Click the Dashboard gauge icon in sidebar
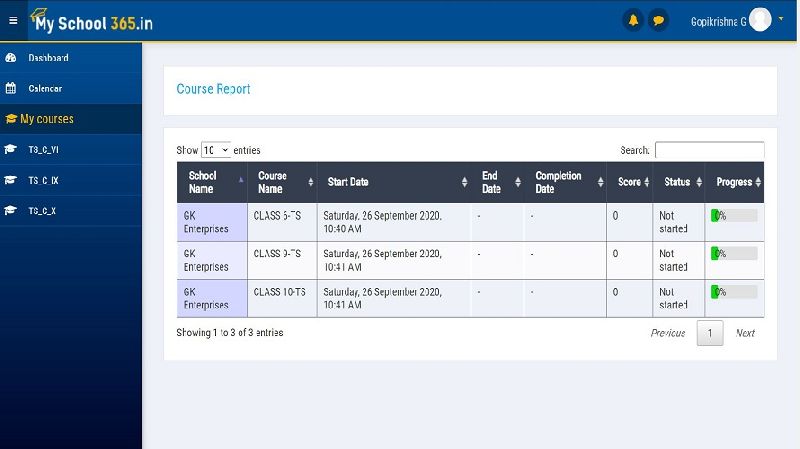Viewport: 800px width, 449px height. tap(11, 58)
